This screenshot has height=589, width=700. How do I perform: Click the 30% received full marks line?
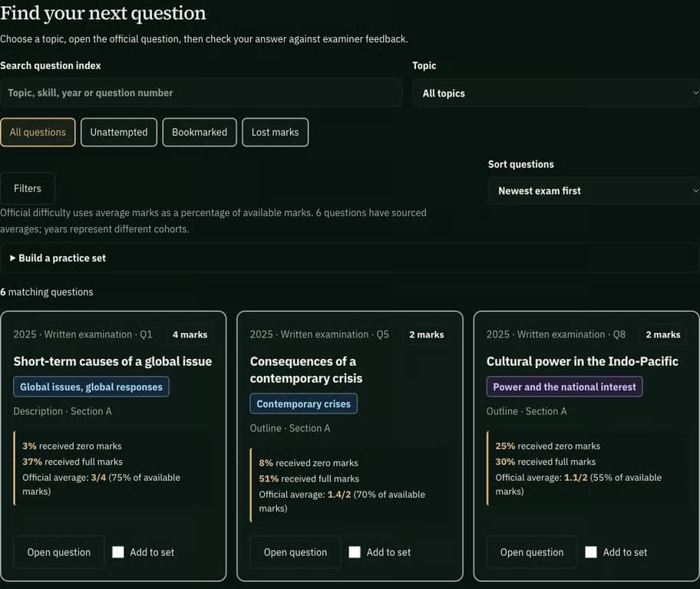546,462
